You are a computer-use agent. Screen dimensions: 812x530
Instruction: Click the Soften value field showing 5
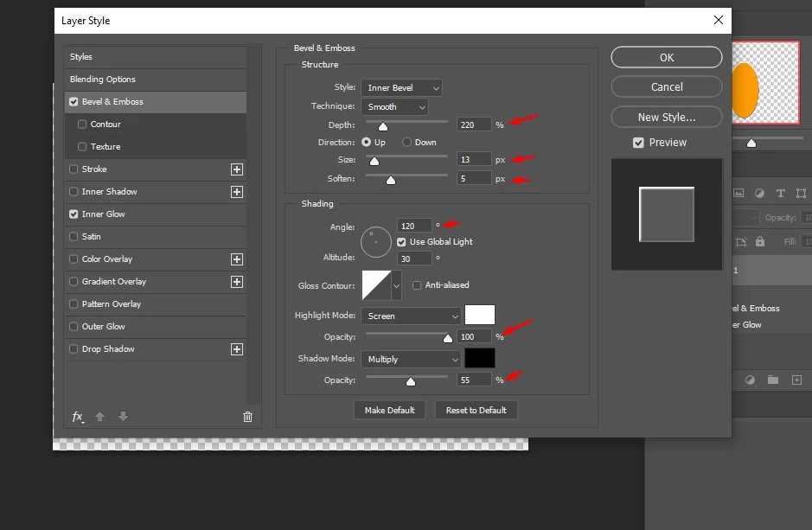coord(474,179)
